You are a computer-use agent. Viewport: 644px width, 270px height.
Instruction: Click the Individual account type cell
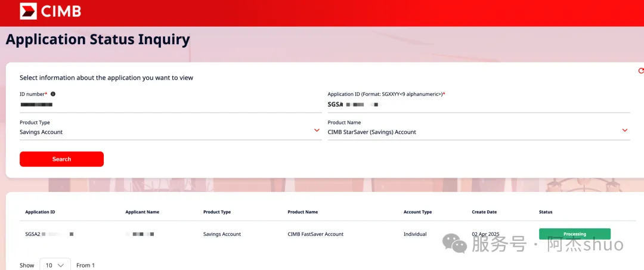click(415, 234)
